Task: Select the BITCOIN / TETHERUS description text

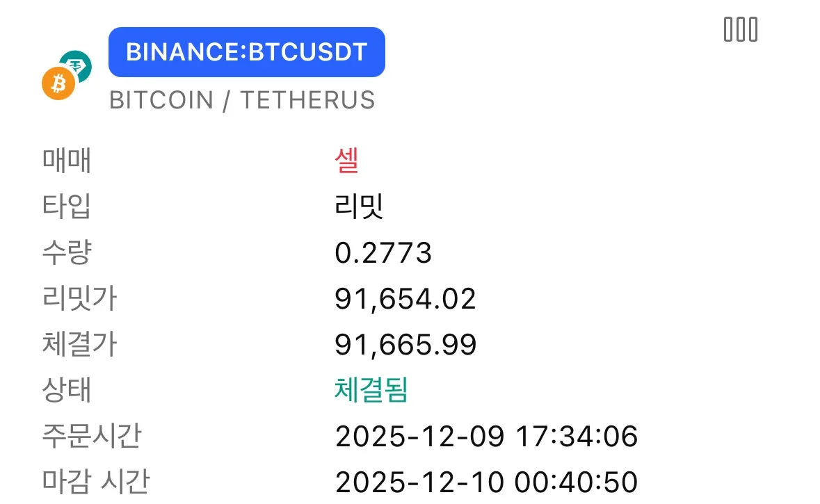Action: [242, 100]
